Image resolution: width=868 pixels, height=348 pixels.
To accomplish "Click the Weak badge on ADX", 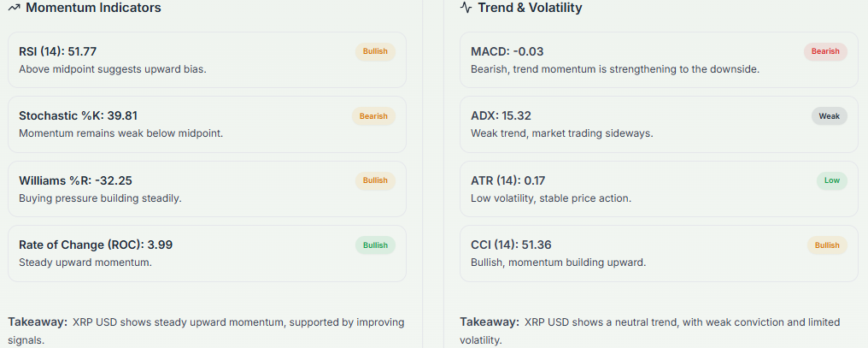I will tap(829, 116).
